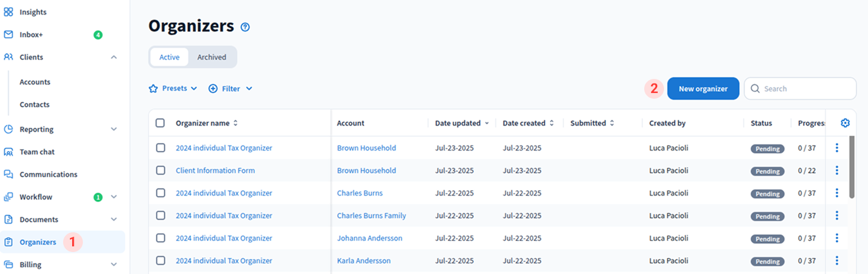The height and width of the screenshot is (274, 868).
Task: Open table column settings gear
Action: point(845,123)
